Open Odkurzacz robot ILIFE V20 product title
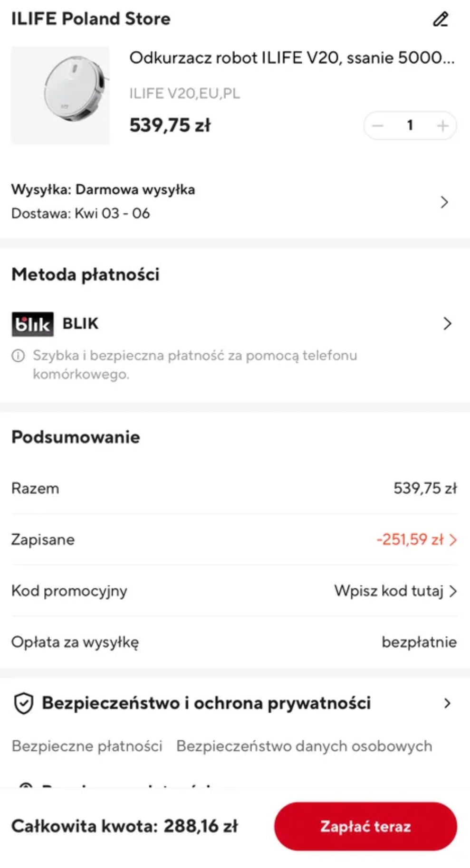Image resolution: width=470 pixels, height=868 pixels. 292,58
